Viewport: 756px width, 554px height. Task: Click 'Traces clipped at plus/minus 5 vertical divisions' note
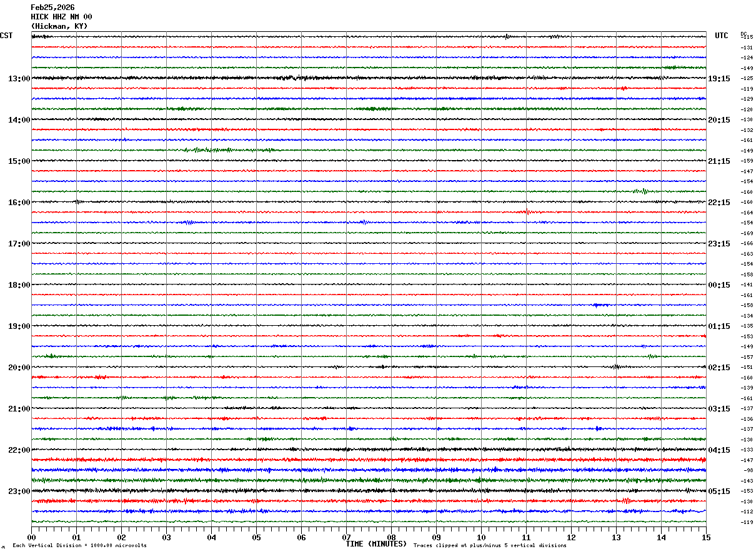pyautogui.click(x=490, y=546)
